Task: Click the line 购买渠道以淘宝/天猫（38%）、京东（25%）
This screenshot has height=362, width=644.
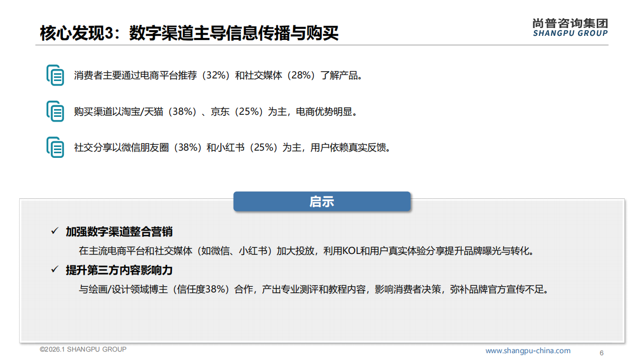Action: click(x=216, y=112)
